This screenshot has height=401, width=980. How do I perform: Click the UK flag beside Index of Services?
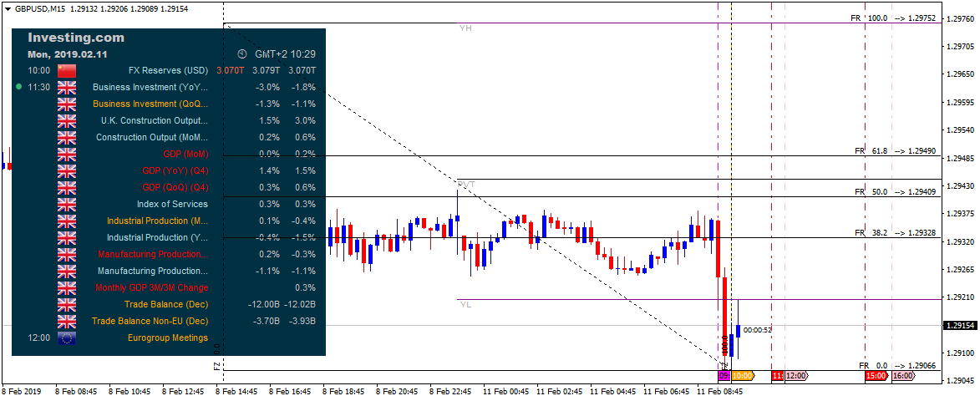pyautogui.click(x=66, y=204)
